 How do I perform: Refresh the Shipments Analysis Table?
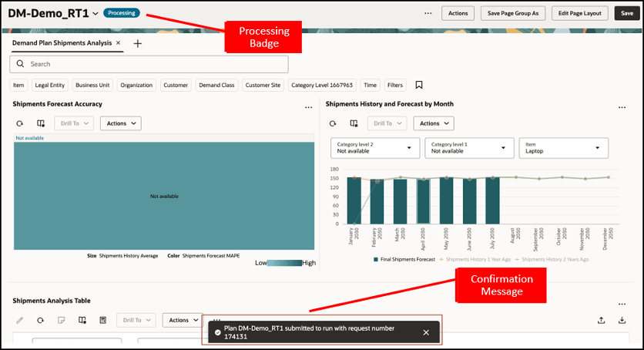[40, 320]
